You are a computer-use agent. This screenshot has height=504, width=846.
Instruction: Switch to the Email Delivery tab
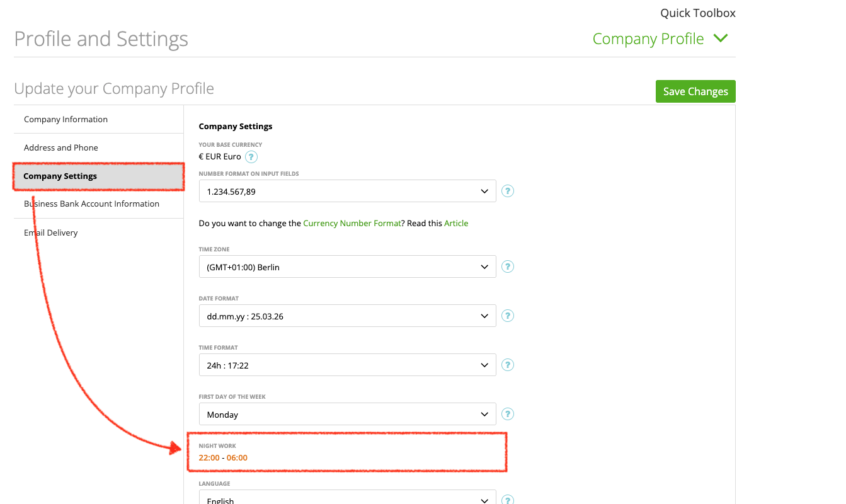point(51,232)
